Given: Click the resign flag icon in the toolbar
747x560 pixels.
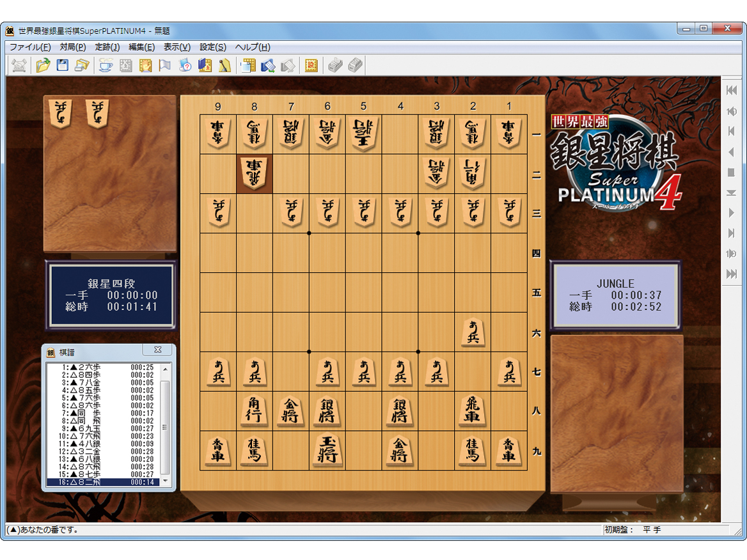Looking at the screenshot, I should 164,65.
